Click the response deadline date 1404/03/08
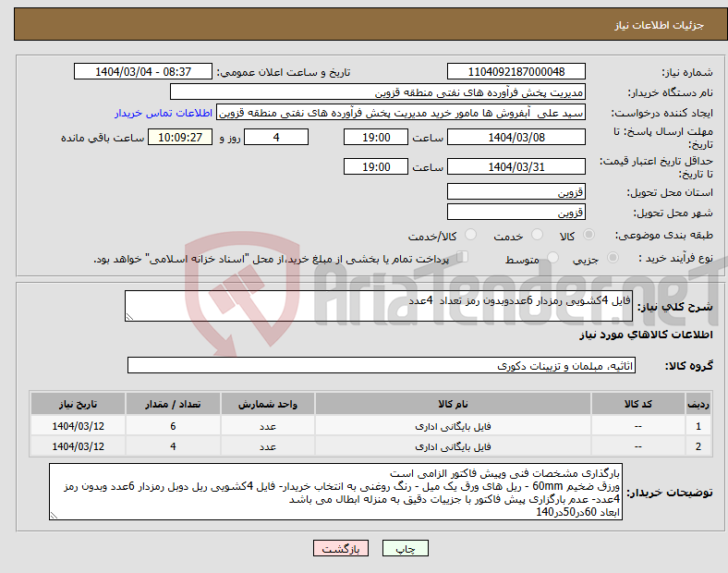This screenshot has width=728, height=573. click(x=516, y=137)
